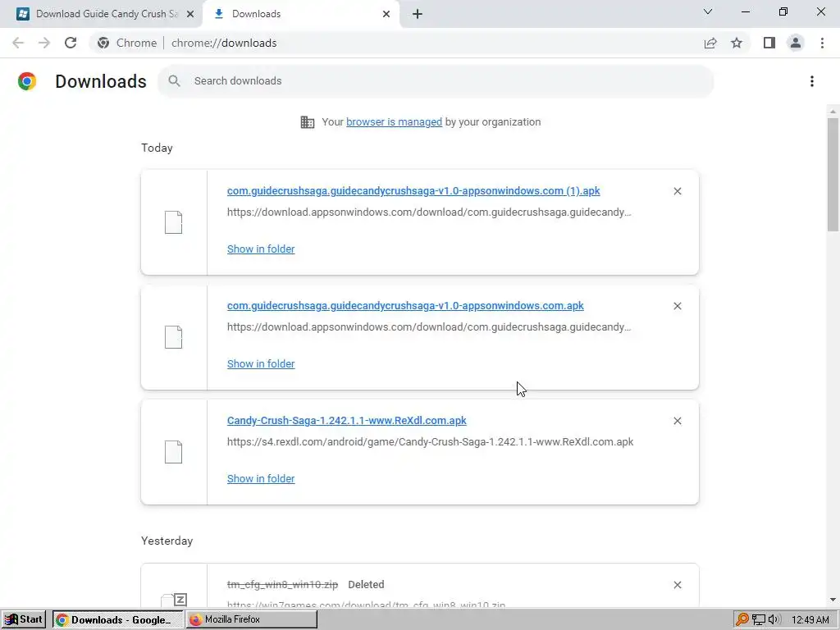Screen dimensions: 840x630
Task: Click the browser back arrow
Action: (x=18, y=43)
